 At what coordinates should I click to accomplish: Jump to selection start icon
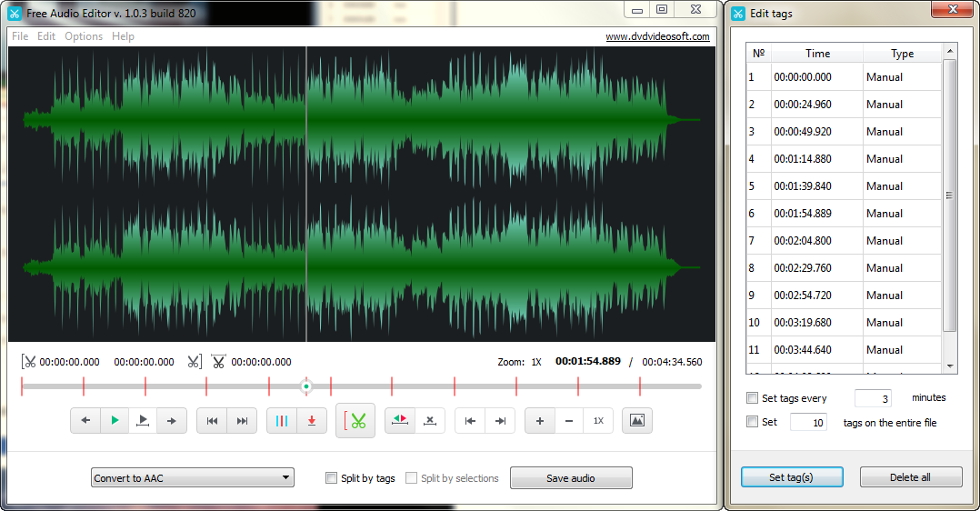(470, 421)
